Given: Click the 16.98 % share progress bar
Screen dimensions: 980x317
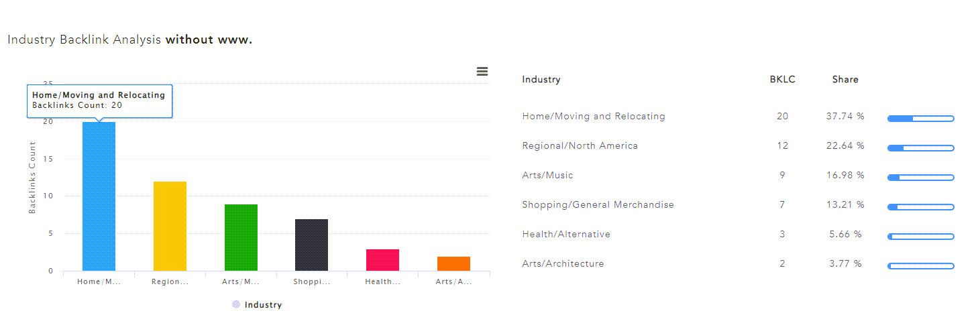Looking at the screenshot, I should coord(920,178).
